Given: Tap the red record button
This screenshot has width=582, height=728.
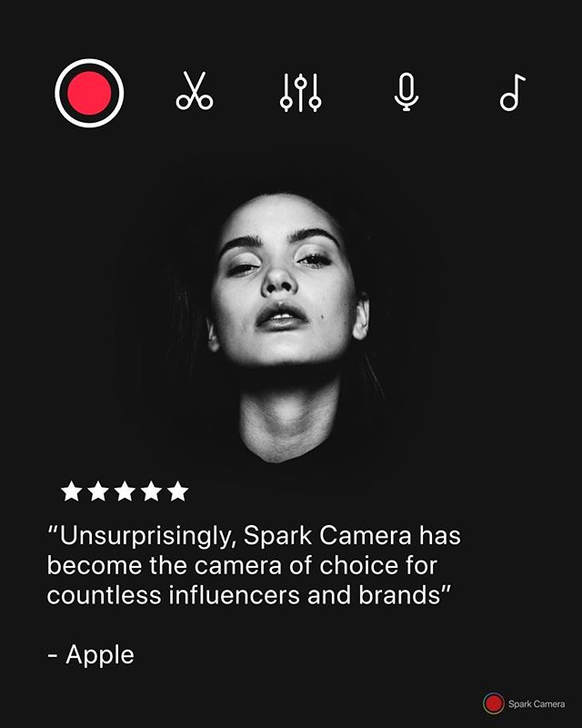Looking at the screenshot, I should (89, 93).
